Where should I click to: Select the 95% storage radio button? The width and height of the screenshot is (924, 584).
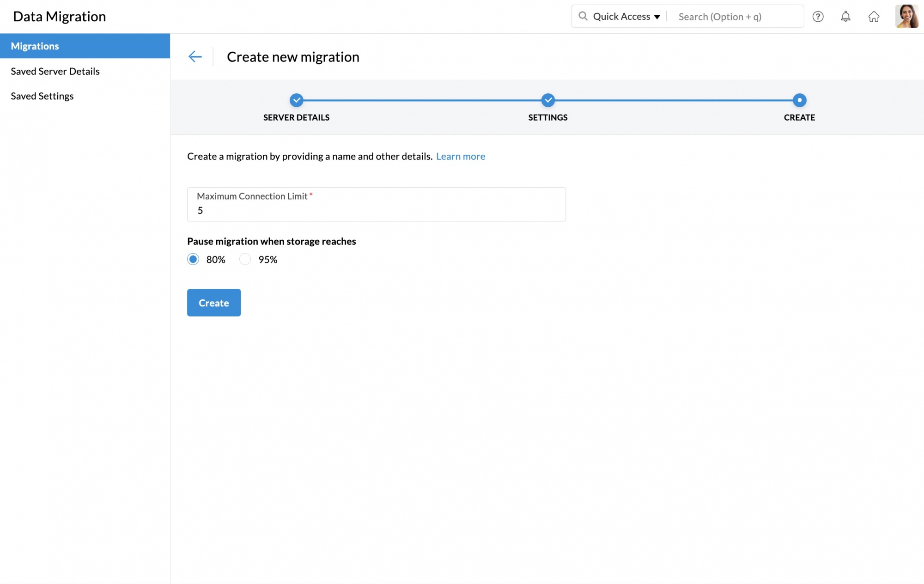coord(245,259)
